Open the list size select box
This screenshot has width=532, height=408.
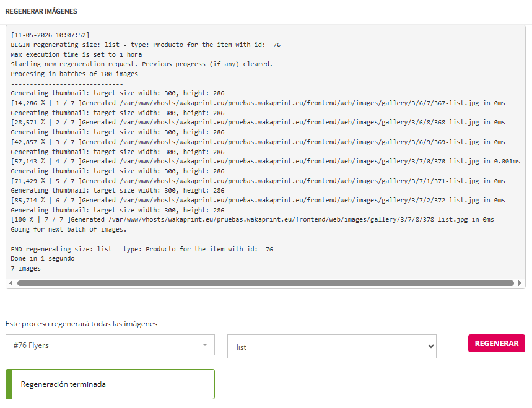tap(332, 347)
